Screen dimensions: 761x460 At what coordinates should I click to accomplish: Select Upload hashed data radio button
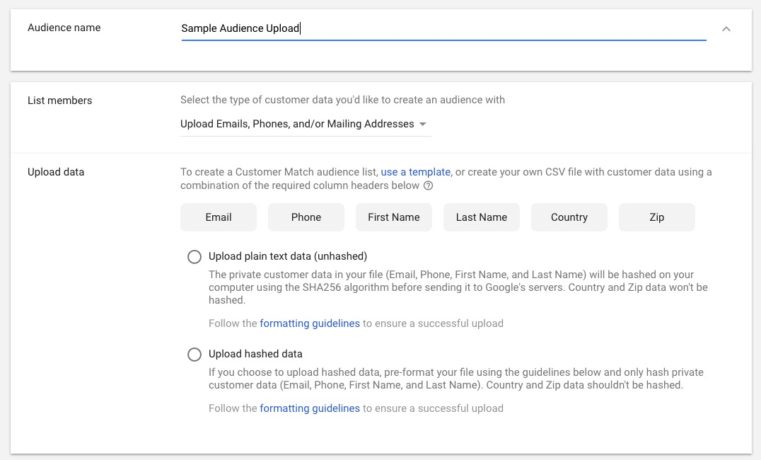coord(195,354)
